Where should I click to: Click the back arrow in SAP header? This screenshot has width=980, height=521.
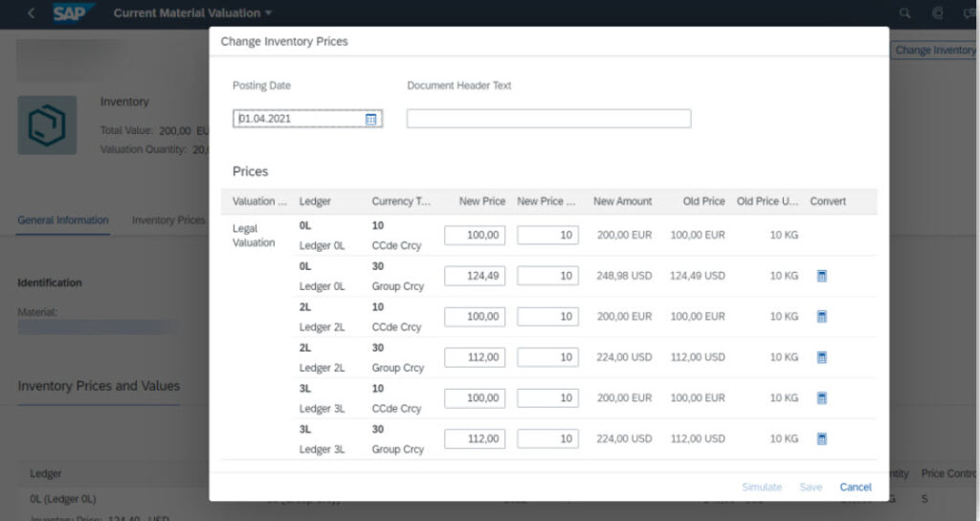(32, 13)
